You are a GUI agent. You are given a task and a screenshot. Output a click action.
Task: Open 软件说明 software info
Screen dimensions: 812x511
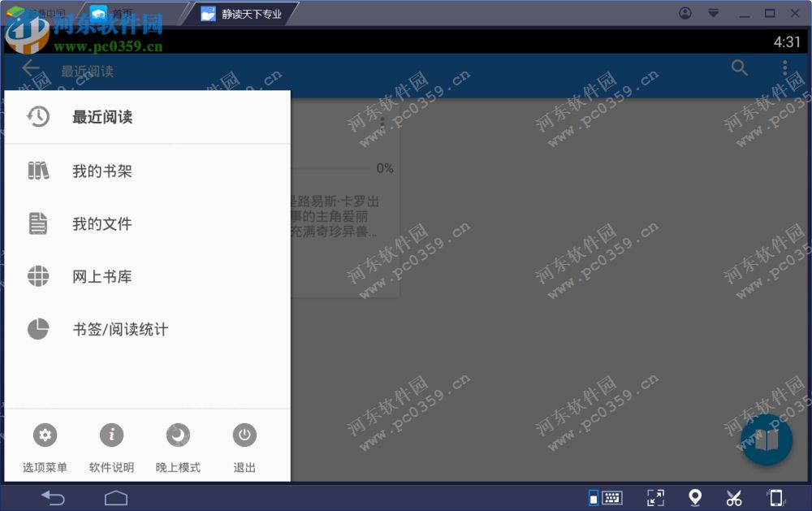click(x=111, y=435)
